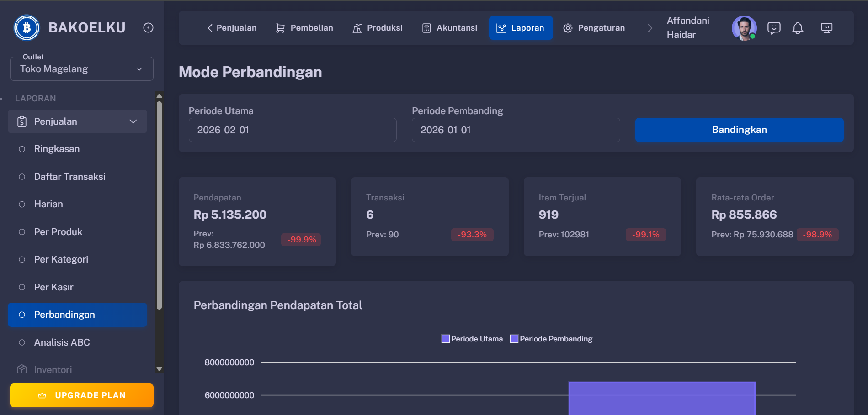
Task: Open the Toko Magelang outlet dropdown
Action: coord(81,68)
